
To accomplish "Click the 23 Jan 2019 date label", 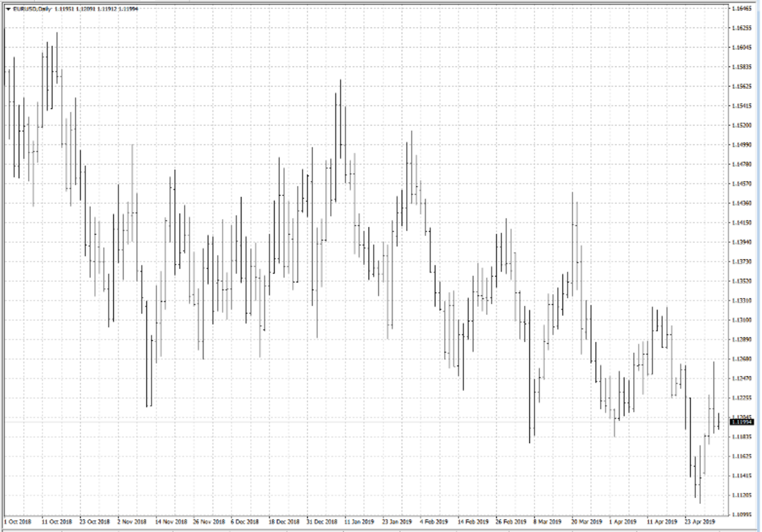I will (x=397, y=522).
